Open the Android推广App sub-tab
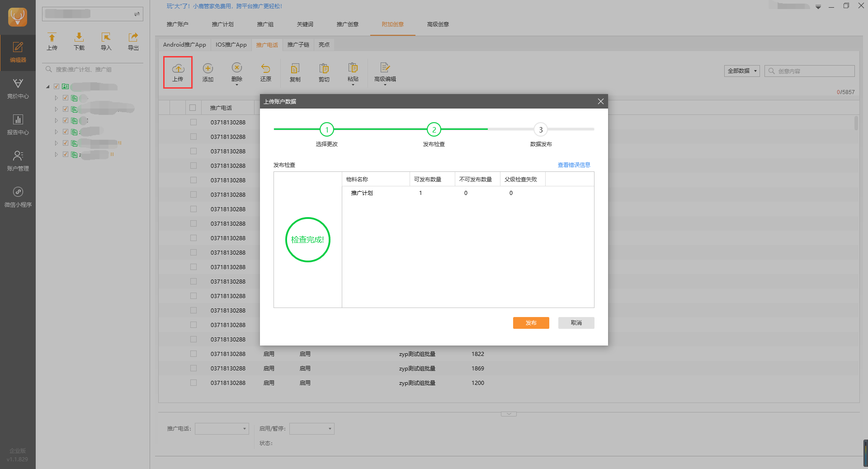The height and width of the screenshot is (469, 868). pyautogui.click(x=184, y=45)
